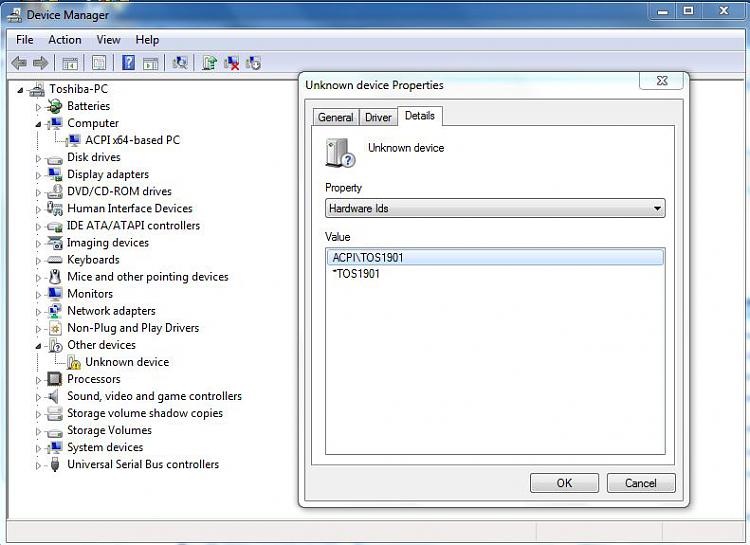Collapse the Computer tree node
The height and width of the screenshot is (545, 750).
click(x=38, y=124)
